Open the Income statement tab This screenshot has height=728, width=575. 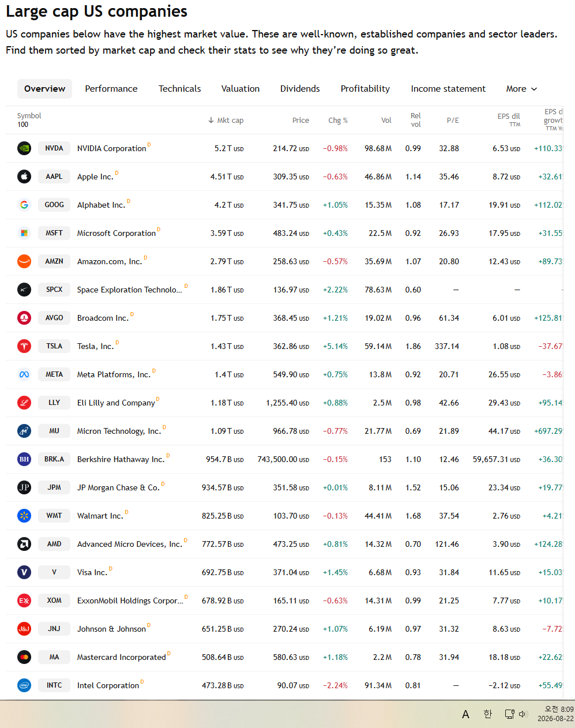[448, 89]
